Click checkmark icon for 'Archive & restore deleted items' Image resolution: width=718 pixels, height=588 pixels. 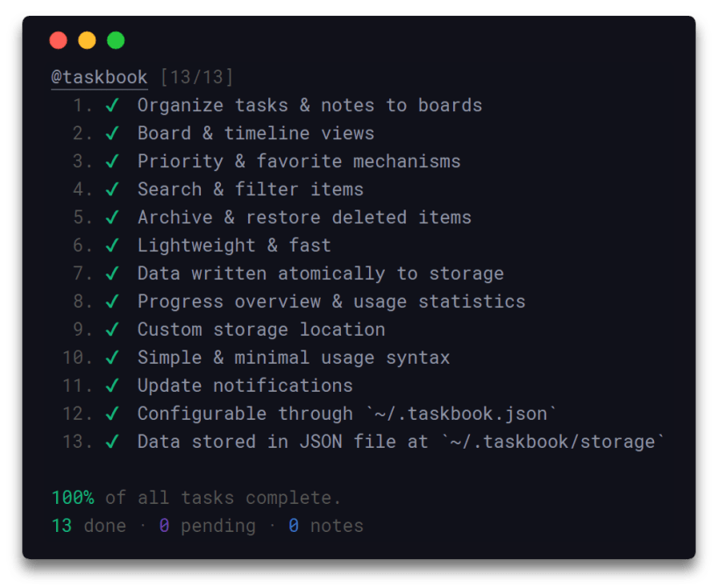coord(112,217)
